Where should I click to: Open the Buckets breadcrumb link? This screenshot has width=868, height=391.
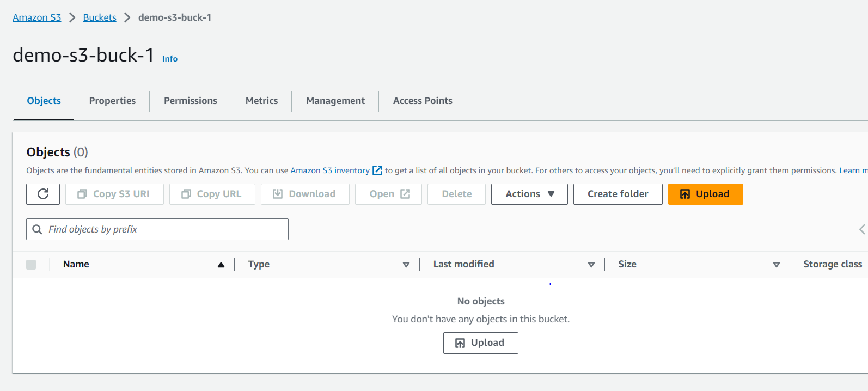100,17
